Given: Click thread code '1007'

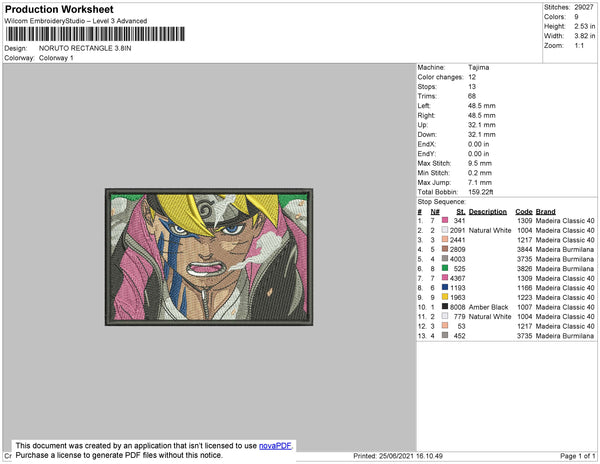Looking at the screenshot, I should (524, 307).
